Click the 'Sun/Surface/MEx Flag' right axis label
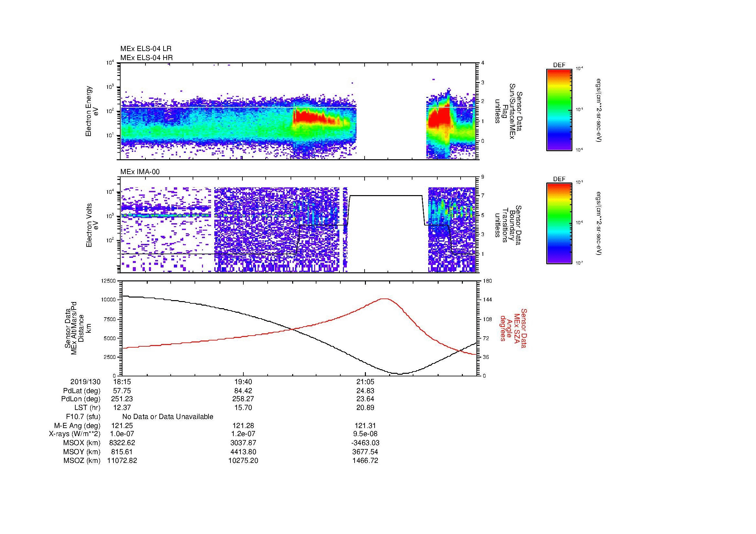Image resolution: width=756 pixels, height=534 pixels. point(508,111)
